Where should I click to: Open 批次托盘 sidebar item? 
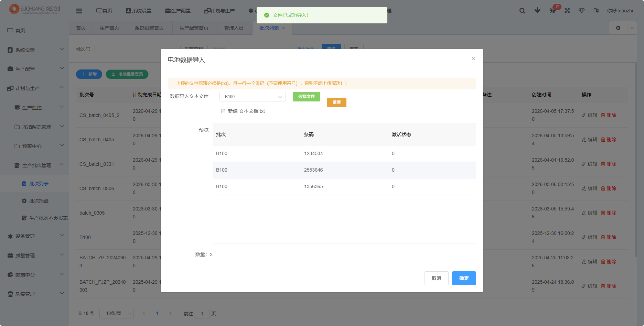pos(34,201)
